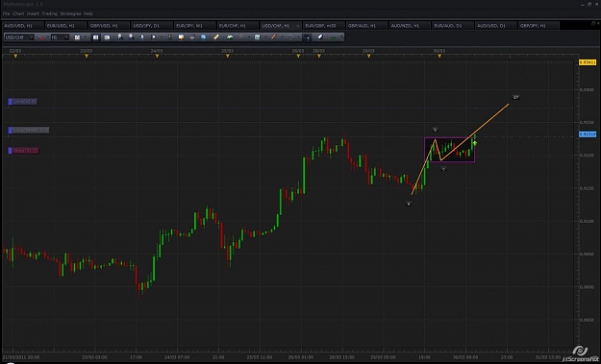Click the green indicator icon in toolbar
Screen dimensions: 601x364
(169, 37)
